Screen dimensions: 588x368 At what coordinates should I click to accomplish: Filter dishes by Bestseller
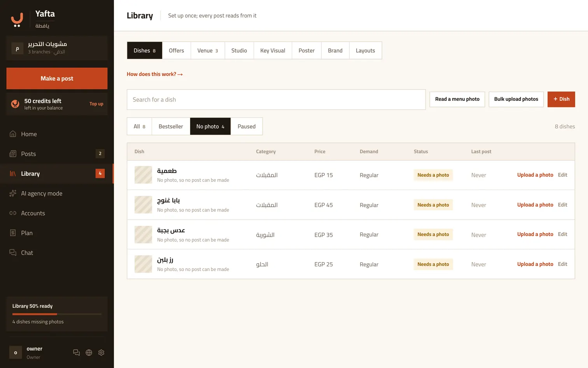pyautogui.click(x=171, y=127)
